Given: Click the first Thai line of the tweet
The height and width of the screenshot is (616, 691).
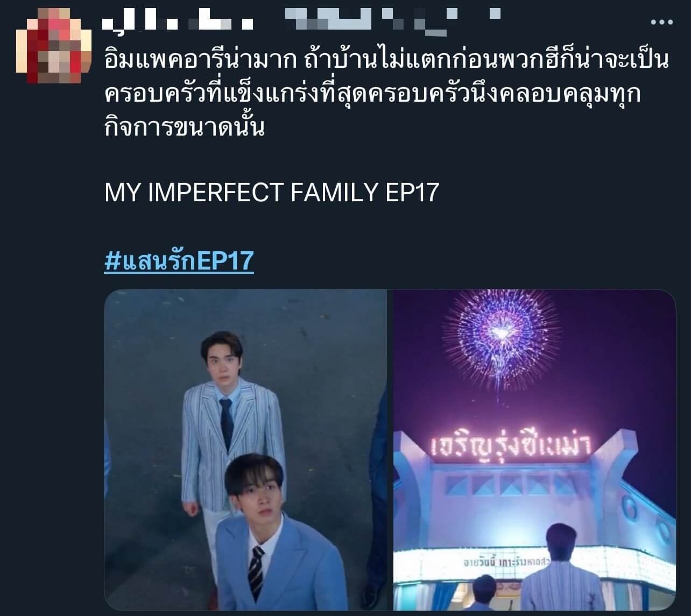Looking at the screenshot, I should [x=386, y=60].
